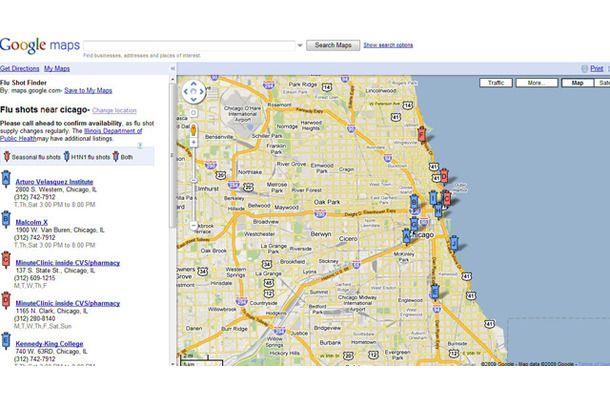The width and height of the screenshot is (610, 400).
Task: Zoom in with the plus button
Action: tap(193, 142)
